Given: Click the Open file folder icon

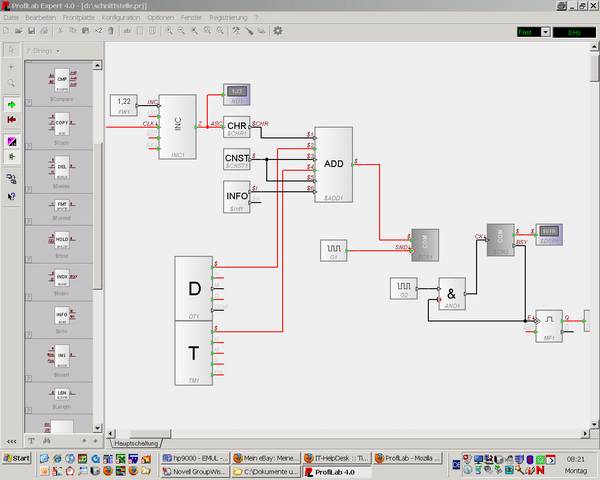Looking at the screenshot, I should coord(19,31).
